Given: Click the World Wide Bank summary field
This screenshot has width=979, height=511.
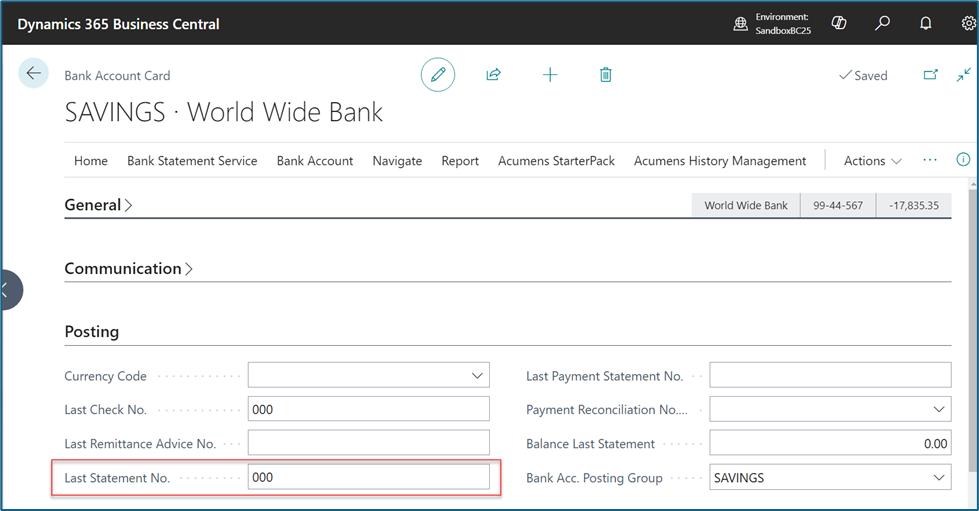Looking at the screenshot, I should (745, 206).
